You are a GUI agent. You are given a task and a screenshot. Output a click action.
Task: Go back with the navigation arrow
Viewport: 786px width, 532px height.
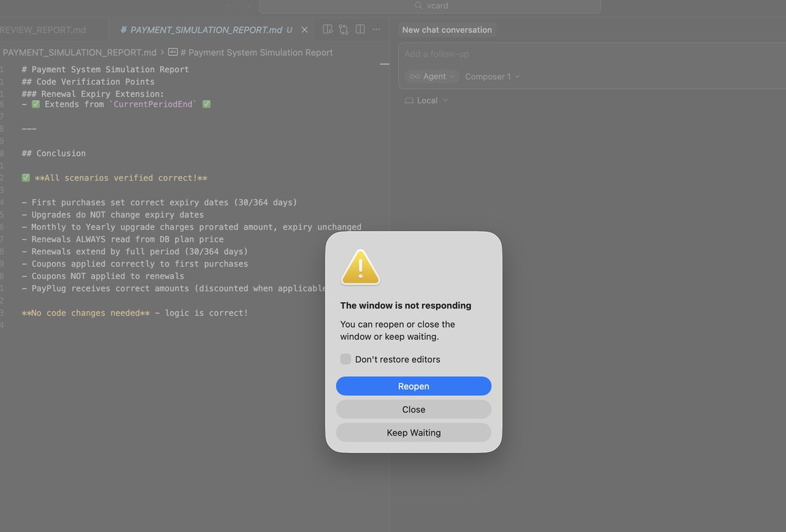point(230,5)
